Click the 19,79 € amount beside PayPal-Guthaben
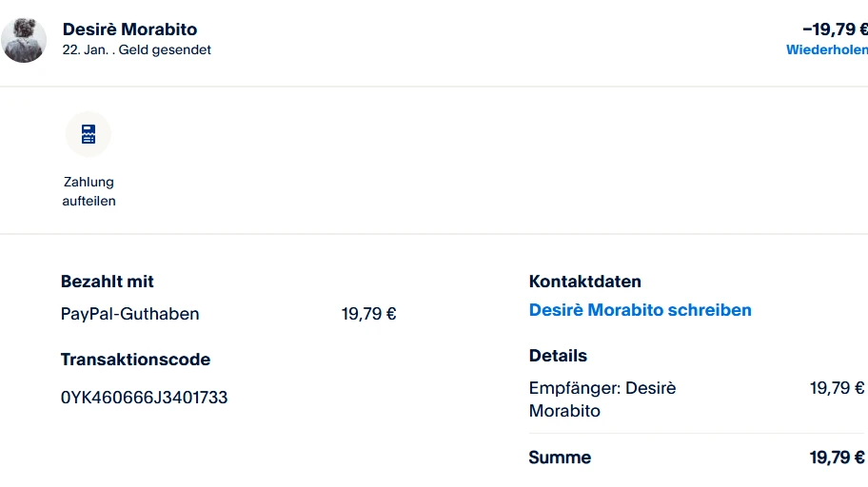The width and height of the screenshot is (868, 487). 368,314
